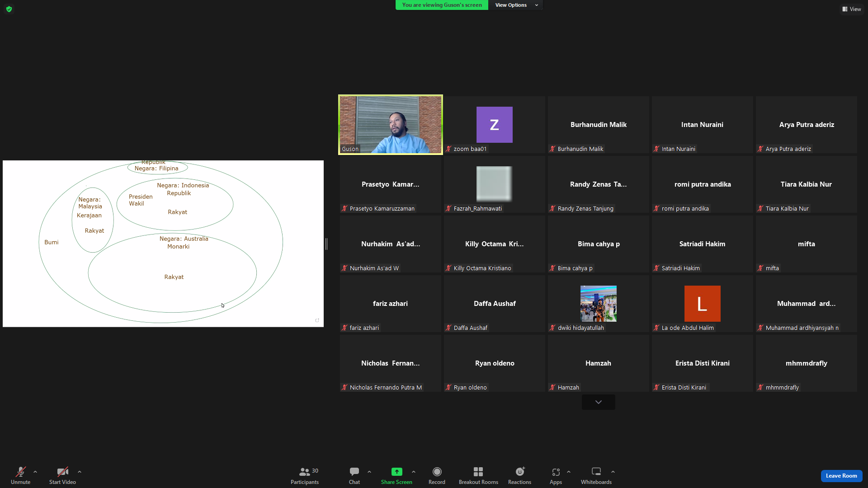Viewport: 868px width, 488px height.
Task: Select Burhanudin Malik participant tile
Action: (x=599, y=125)
